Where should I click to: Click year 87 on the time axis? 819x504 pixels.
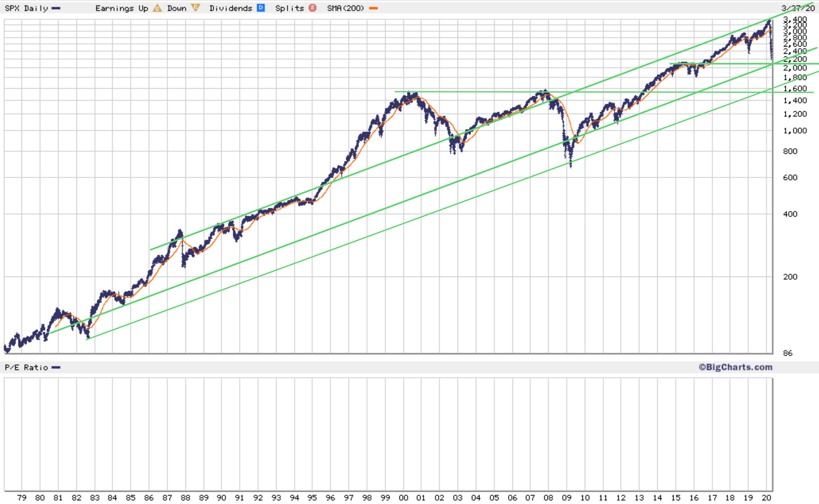tap(167, 498)
